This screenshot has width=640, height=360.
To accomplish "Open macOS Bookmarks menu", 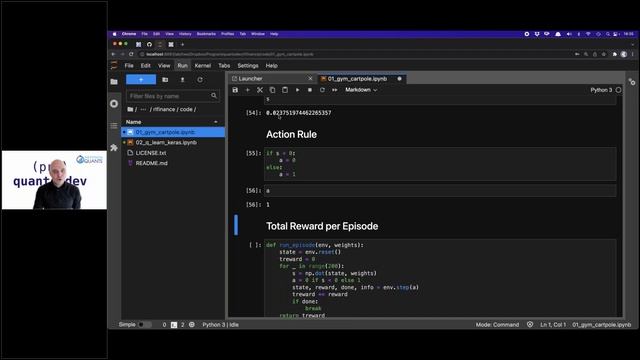I will pyautogui.click(x=206, y=34).
